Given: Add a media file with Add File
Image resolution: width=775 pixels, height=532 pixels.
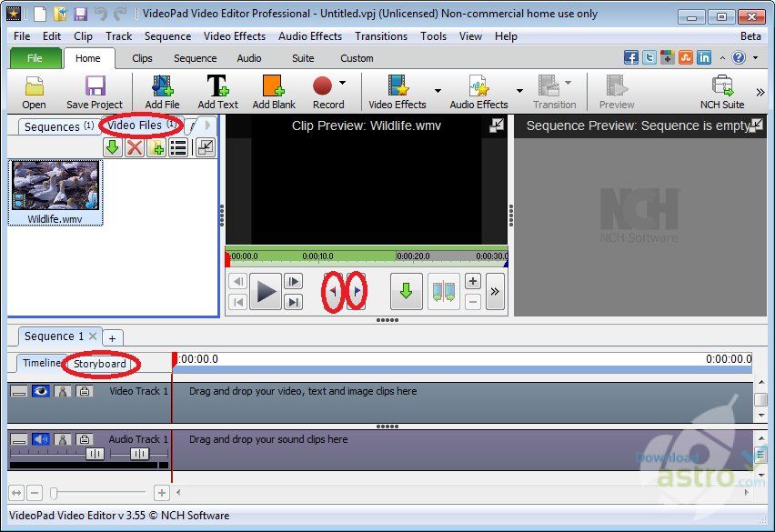Looking at the screenshot, I should click(x=162, y=92).
